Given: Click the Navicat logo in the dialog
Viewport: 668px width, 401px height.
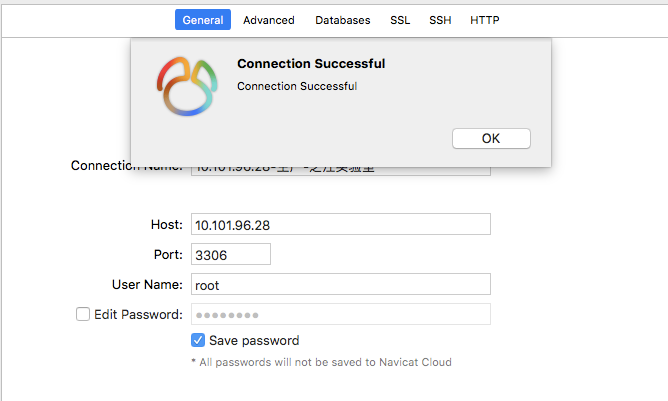Looking at the screenshot, I should click(x=187, y=87).
